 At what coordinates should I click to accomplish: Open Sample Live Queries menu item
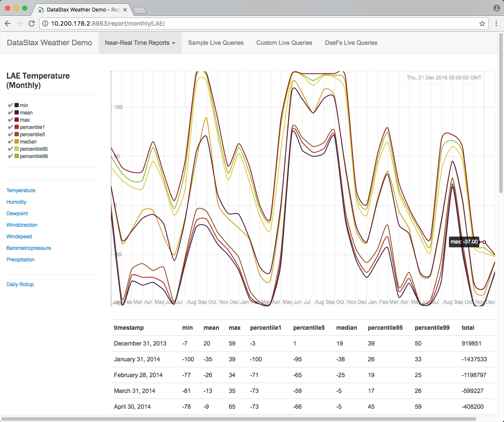click(216, 43)
